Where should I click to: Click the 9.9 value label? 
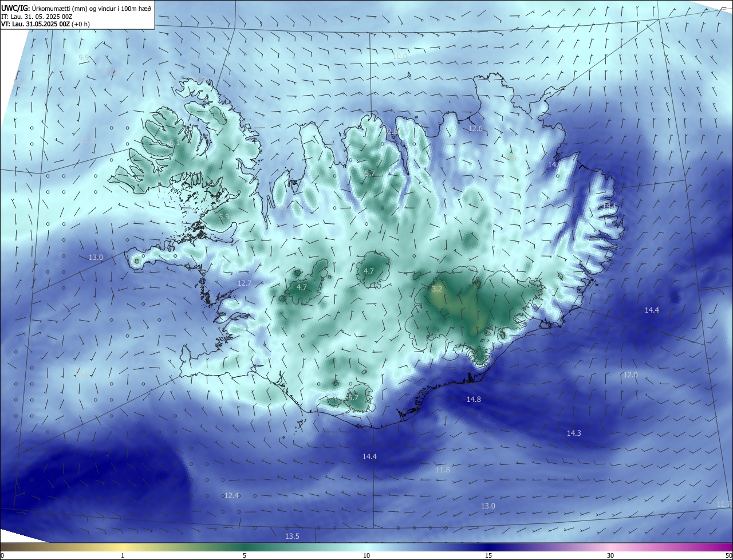[84, 58]
